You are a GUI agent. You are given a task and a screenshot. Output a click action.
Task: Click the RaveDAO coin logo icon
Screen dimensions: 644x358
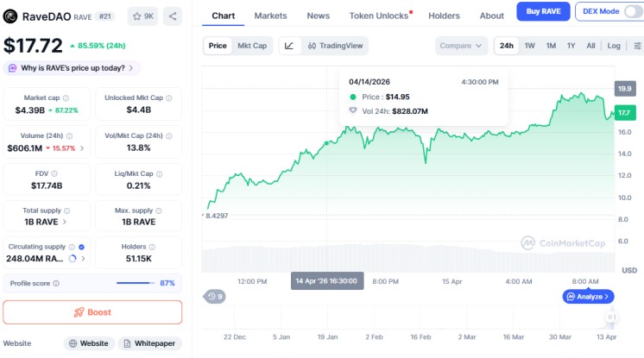pyautogui.click(x=10, y=16)
